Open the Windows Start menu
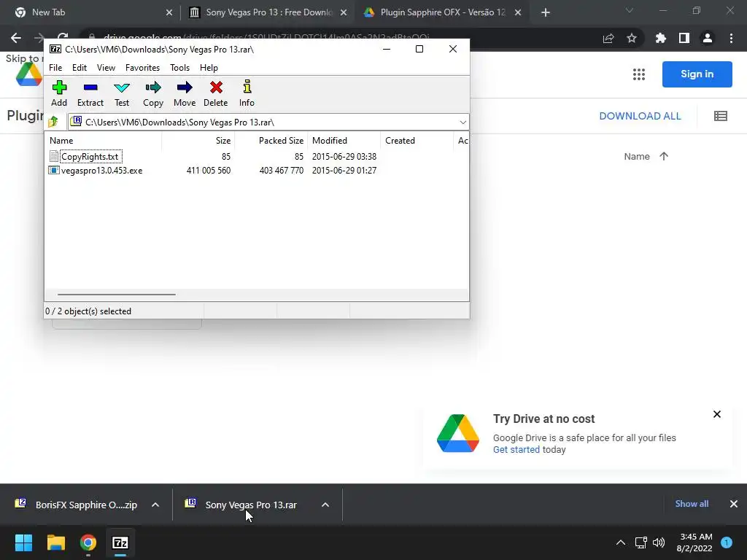Screen dimensions: 747x560 23,542
